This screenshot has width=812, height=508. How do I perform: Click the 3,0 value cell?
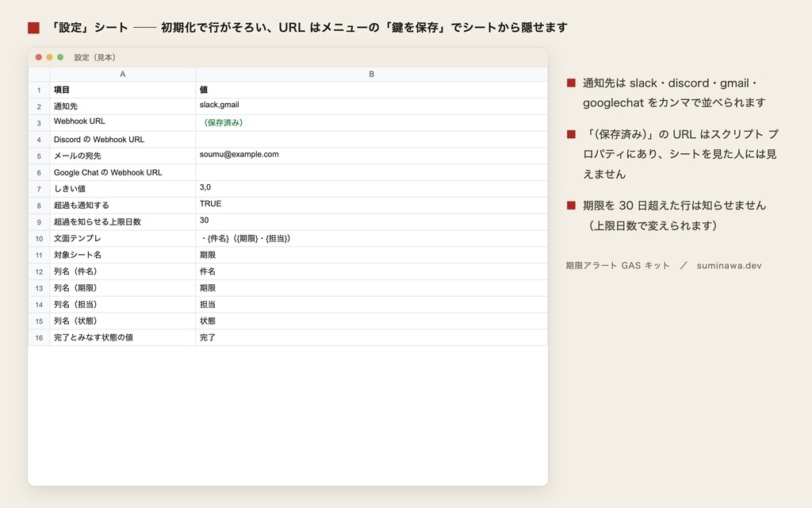click(371, 189)
